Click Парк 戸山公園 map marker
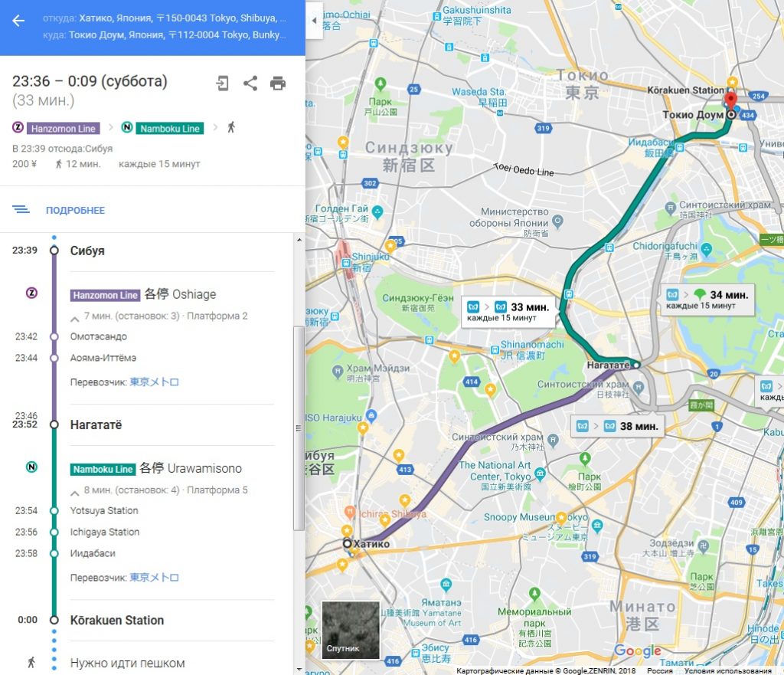Screen dimensions: 784x675 tap(381, 84)
